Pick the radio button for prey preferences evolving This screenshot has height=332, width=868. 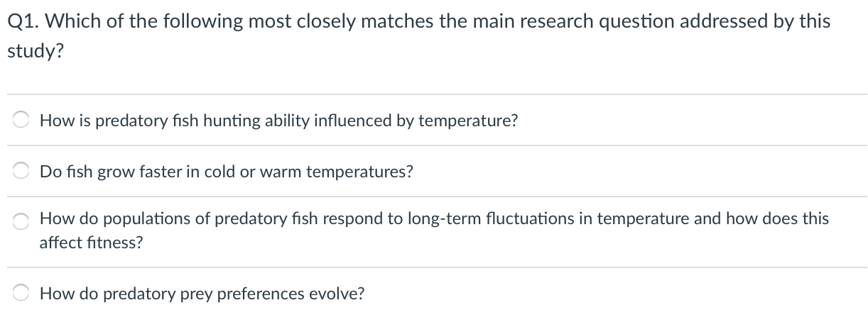(x=21, y=294)
